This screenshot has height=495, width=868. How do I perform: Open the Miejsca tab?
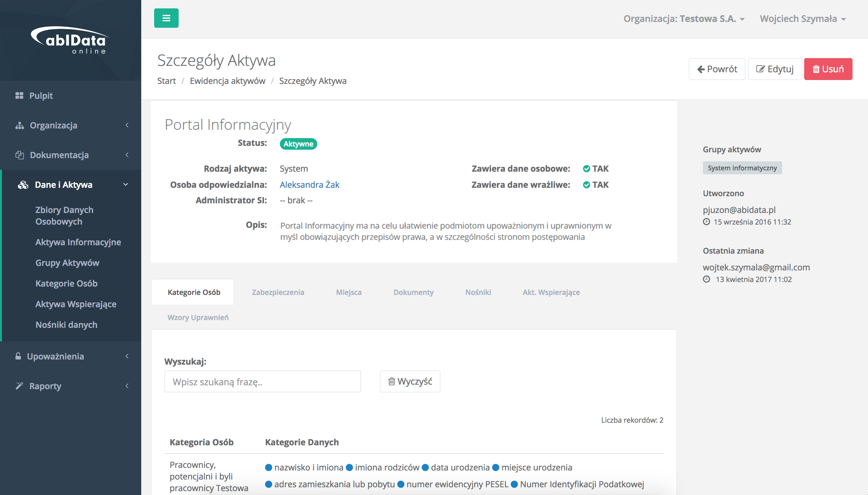point(349,292)
